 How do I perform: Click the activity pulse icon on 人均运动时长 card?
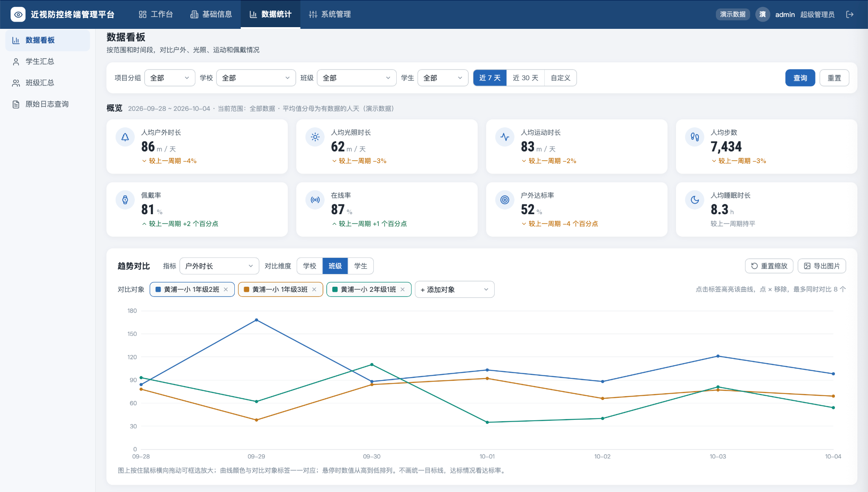(505, 137)
